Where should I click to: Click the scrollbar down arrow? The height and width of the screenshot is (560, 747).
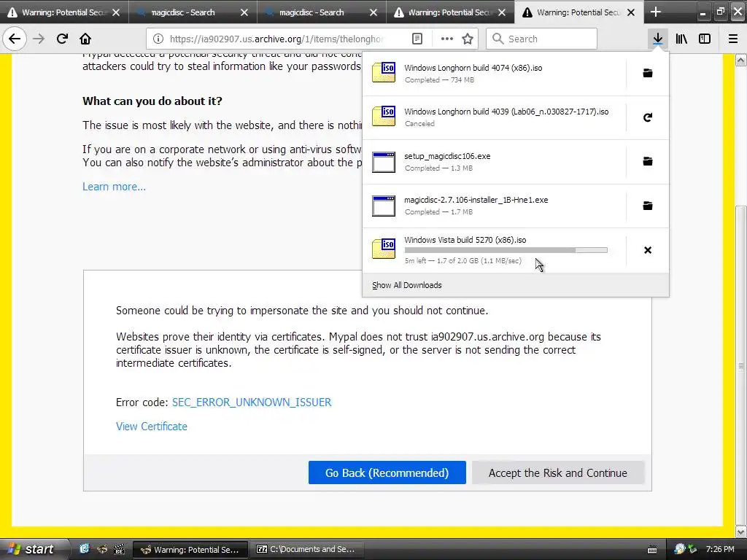[x=741, y=532]
